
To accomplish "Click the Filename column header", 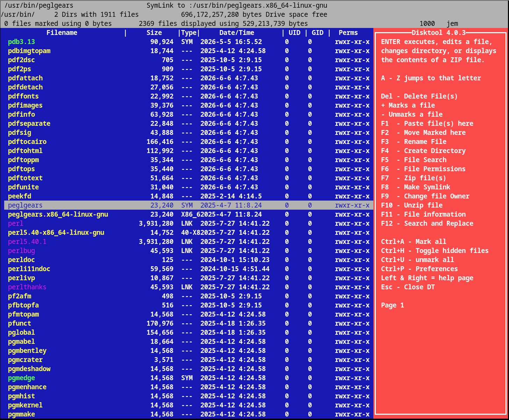I will (62, 33).
